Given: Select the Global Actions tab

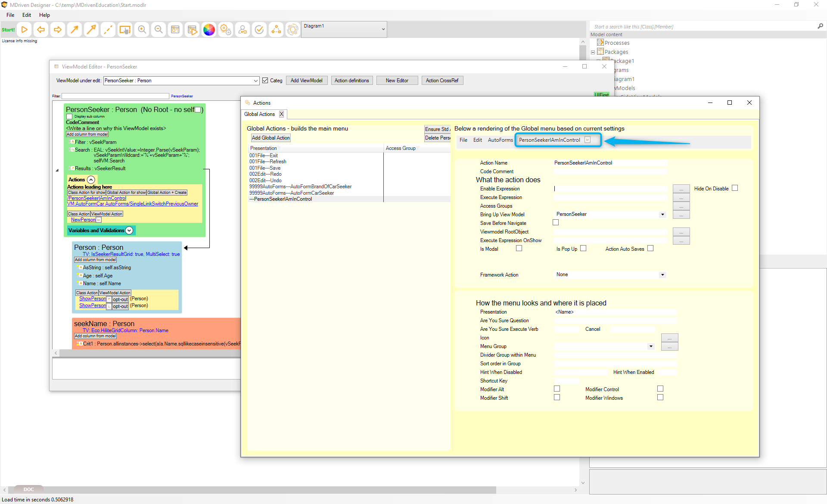Looking at the screenshot, I should 259,114.
